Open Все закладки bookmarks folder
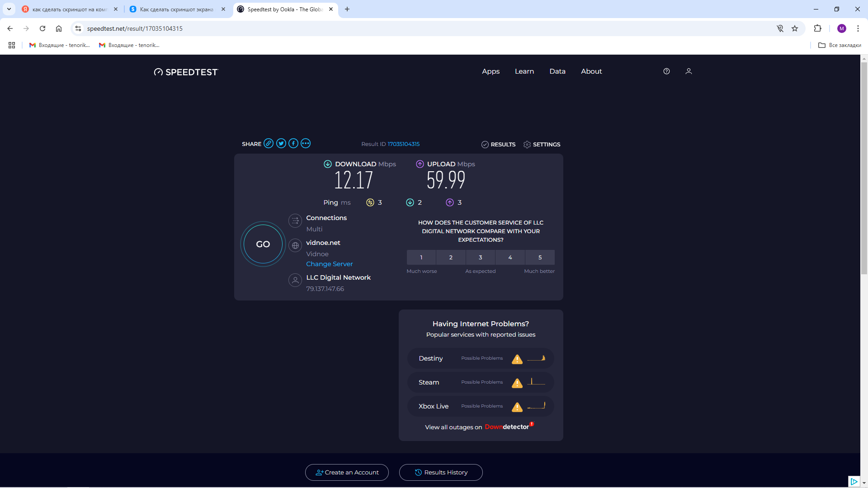 coord(840,45)
